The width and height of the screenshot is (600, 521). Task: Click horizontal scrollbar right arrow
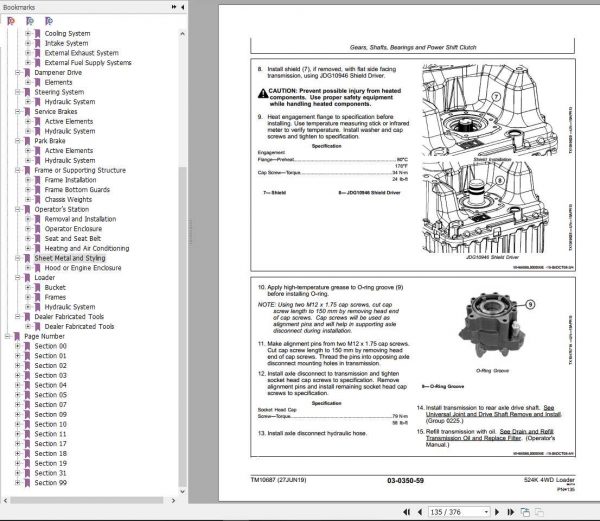[x=173, y=500]
